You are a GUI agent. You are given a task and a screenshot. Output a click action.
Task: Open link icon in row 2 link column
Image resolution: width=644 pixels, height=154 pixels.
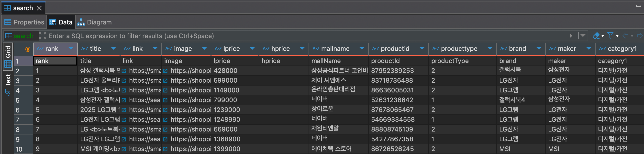[x=124, y=71]
